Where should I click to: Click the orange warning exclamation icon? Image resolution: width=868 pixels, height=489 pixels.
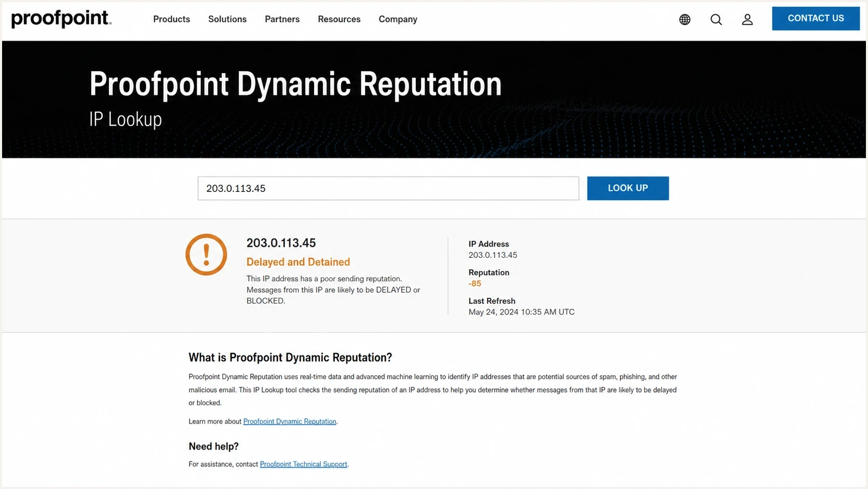click(206, 255)
